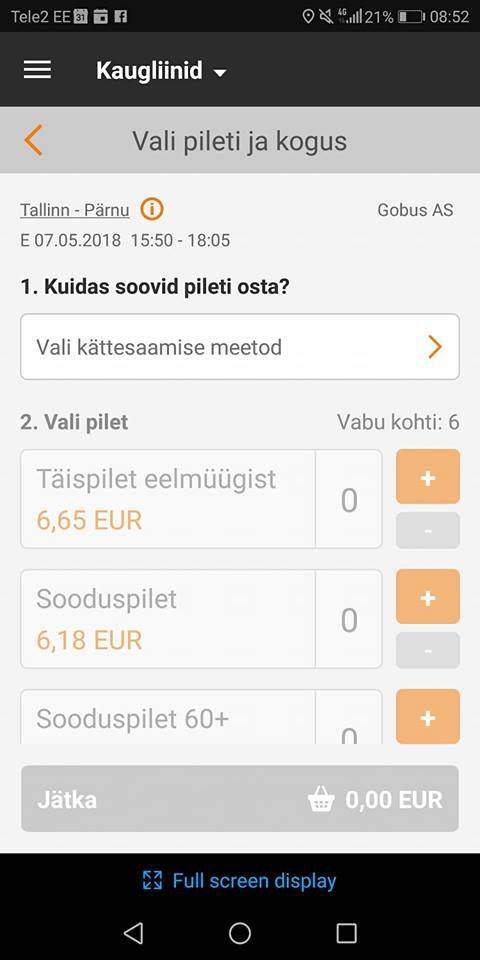Open Vali kättesaamise meetod selector
The height and width of the screenshot is (960, 480).
[x=240, y=347]
